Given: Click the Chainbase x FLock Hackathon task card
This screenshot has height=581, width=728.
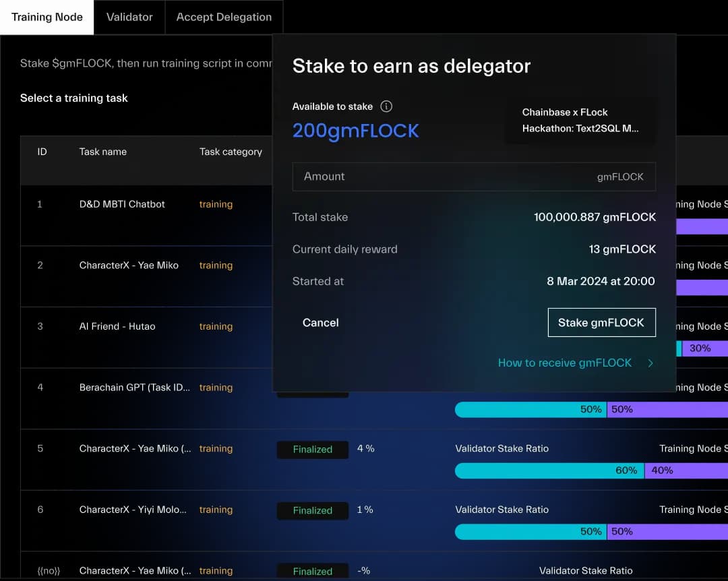Looking at the screenshot, I should point(580,121).
